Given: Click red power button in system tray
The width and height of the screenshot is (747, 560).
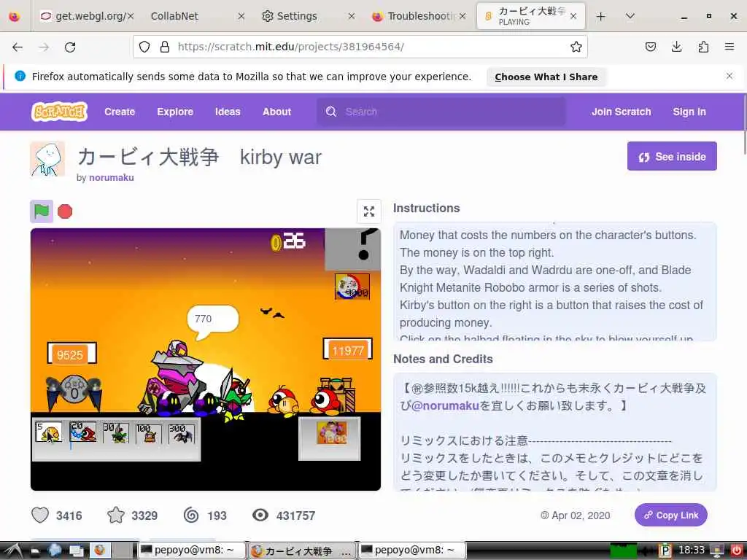Looking at the screenshot, I should coord(737,551).
